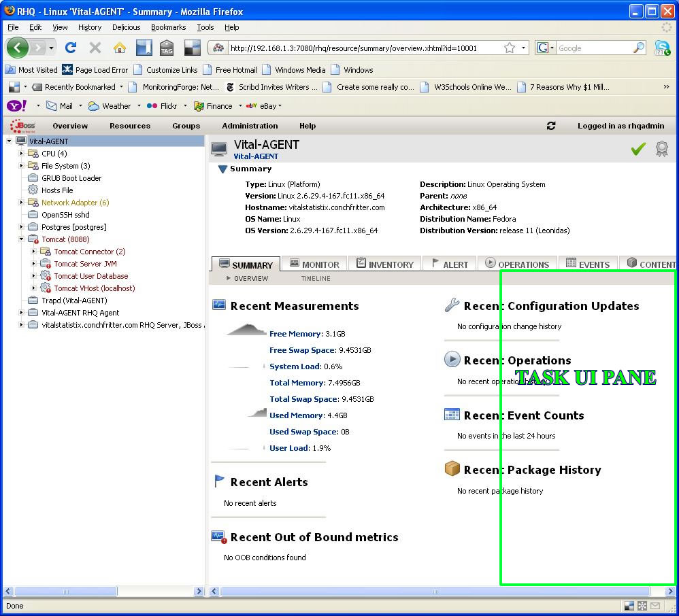Select Trapd (Vital-AGENT) tree item
Screen dimensions: 679x616
[x=74, y=300]
